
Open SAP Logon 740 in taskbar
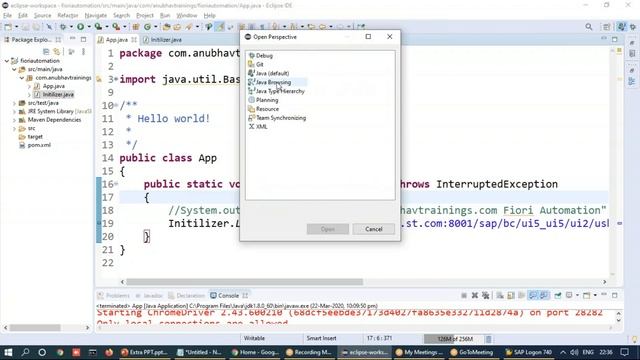pyautogui.click(x=529, y=352)
